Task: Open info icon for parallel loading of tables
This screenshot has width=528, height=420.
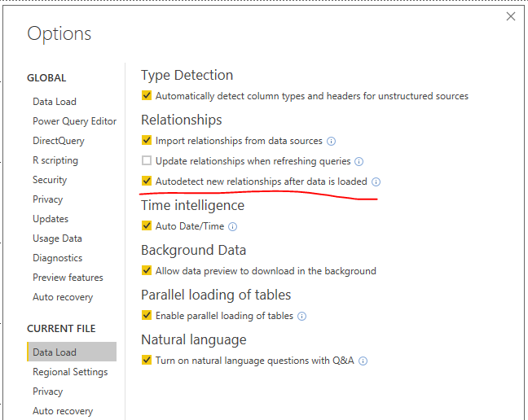Action: 302,317
